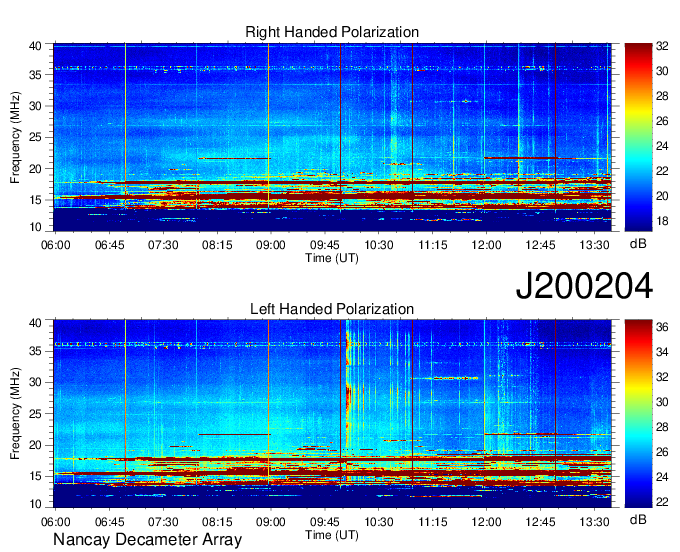Screen dimensions: 680x552
Task: Click the '15' frequency tick on upper plot
Action: (x=35, y=200)
